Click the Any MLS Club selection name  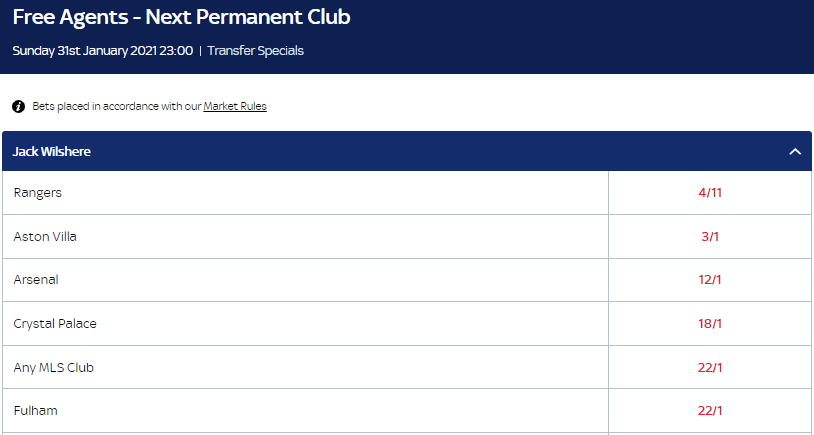pos(54,368)
